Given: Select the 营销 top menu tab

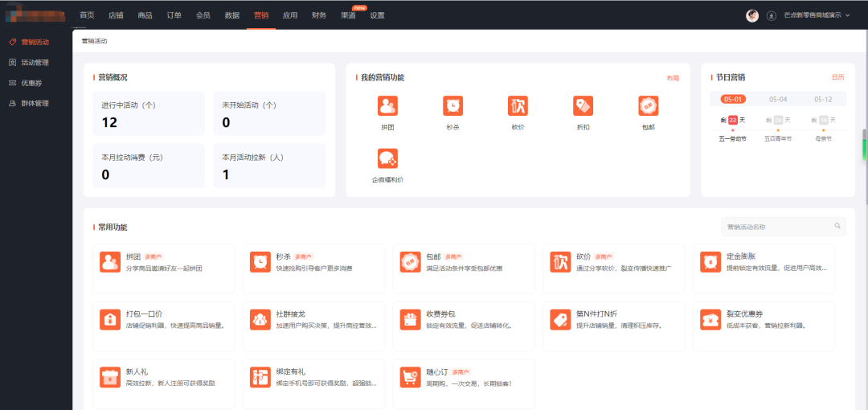Looking at the screenshot, I should [x=261, y=15].
